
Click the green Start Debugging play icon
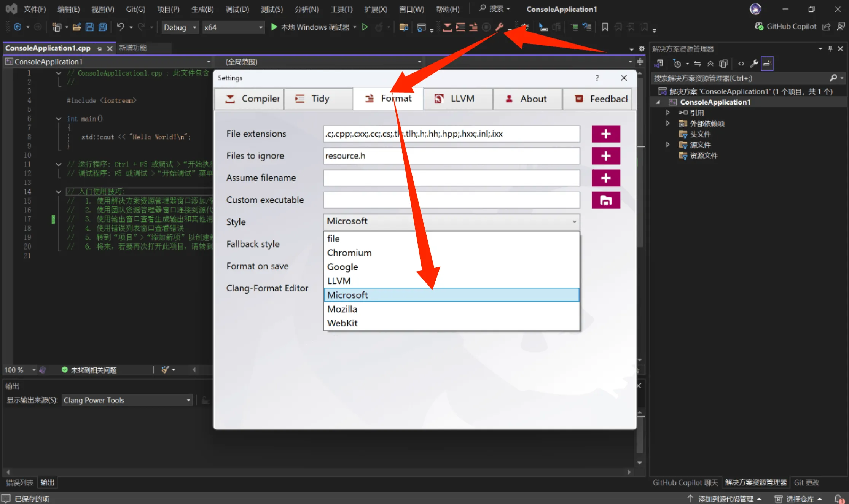point(274,27)
